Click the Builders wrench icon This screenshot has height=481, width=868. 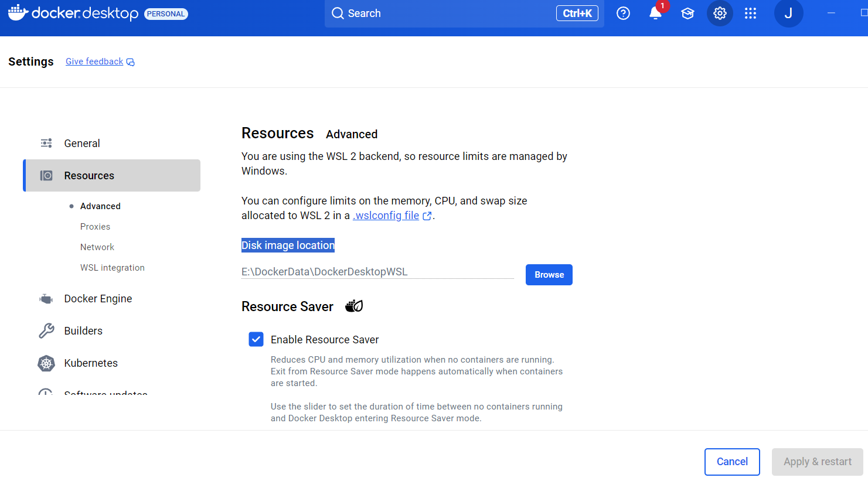46,330
